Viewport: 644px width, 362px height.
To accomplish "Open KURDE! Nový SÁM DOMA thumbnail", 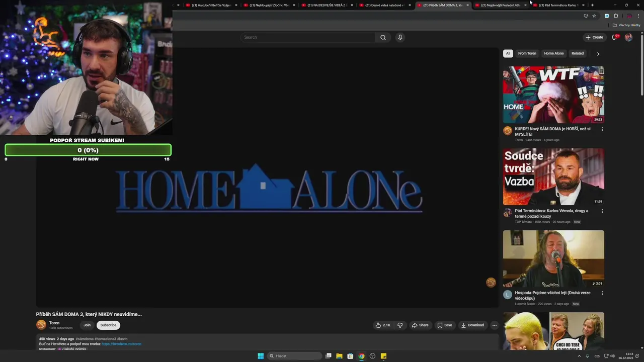I will click(553, 95).
